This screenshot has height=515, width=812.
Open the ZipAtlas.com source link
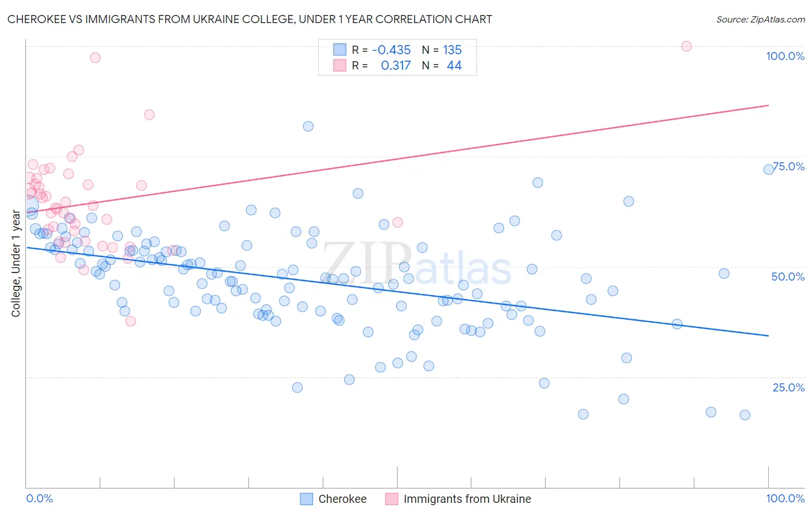761,19
